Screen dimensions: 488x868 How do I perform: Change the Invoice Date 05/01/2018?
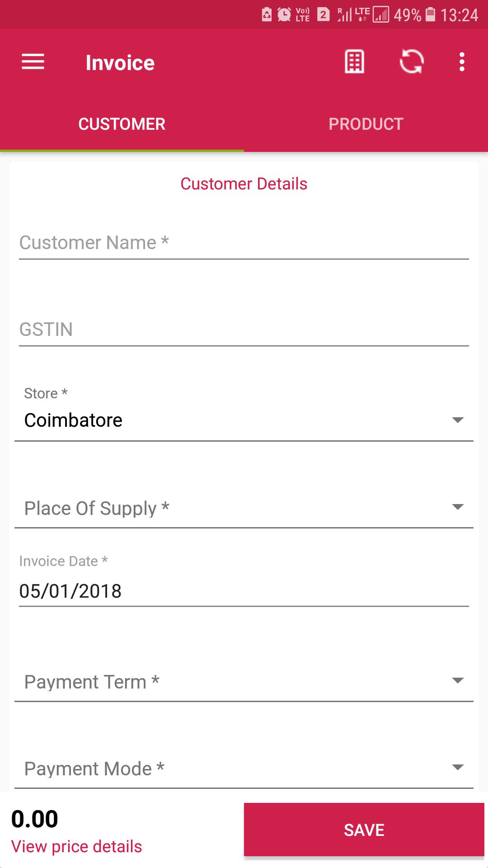click(244, 591)
